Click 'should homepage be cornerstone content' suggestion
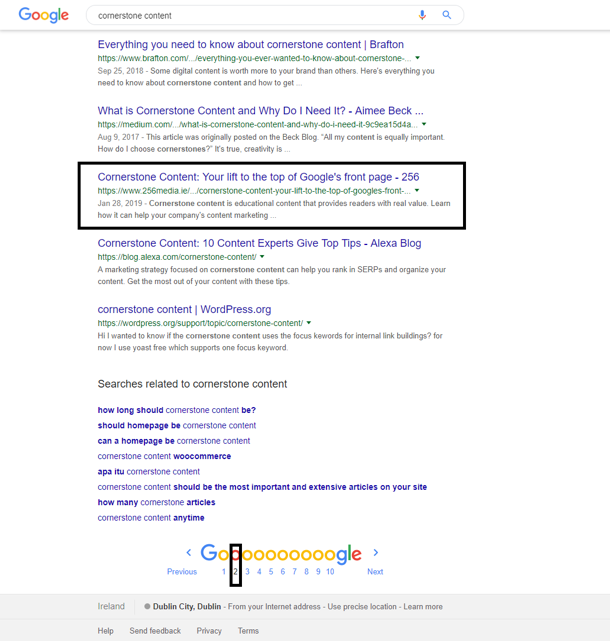This screenshot has height=641, width=610. coord(177,426)
